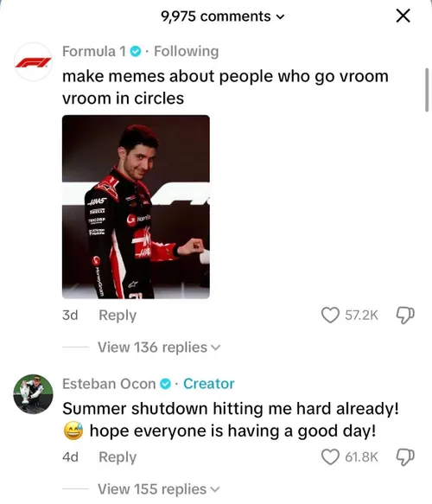Click the Creator label
This screenshot has height=504, width=432.
pos(209,384)
